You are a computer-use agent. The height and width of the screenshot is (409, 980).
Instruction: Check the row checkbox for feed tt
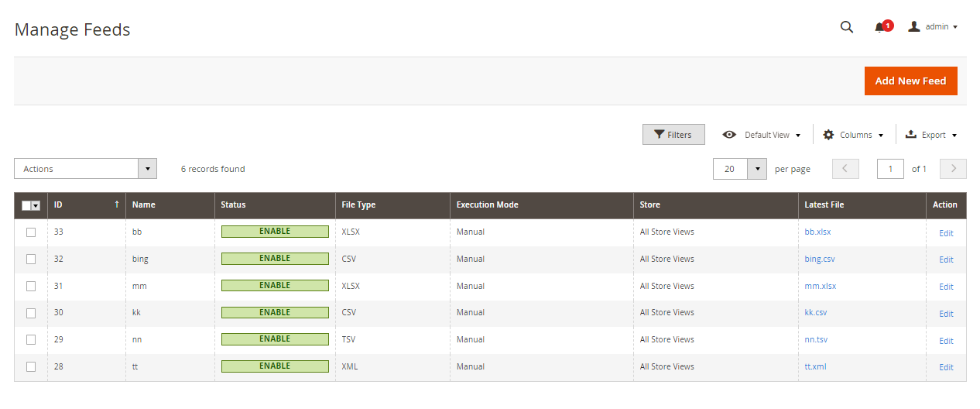[x=31, y=366]
